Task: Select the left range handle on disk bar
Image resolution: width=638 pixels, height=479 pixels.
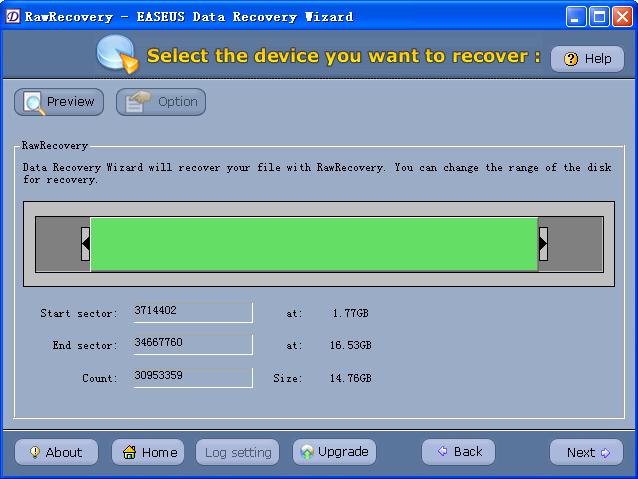Action: click(85, 244)
